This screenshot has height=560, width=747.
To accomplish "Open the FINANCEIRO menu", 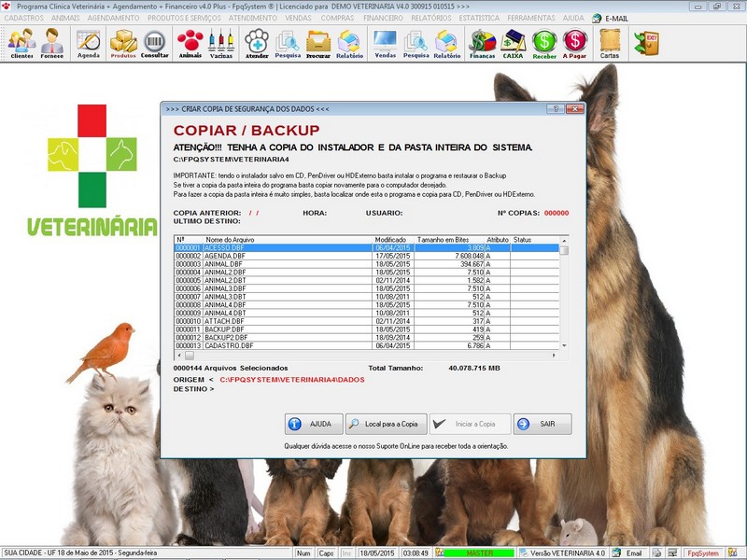I will (x=383, y=18).
